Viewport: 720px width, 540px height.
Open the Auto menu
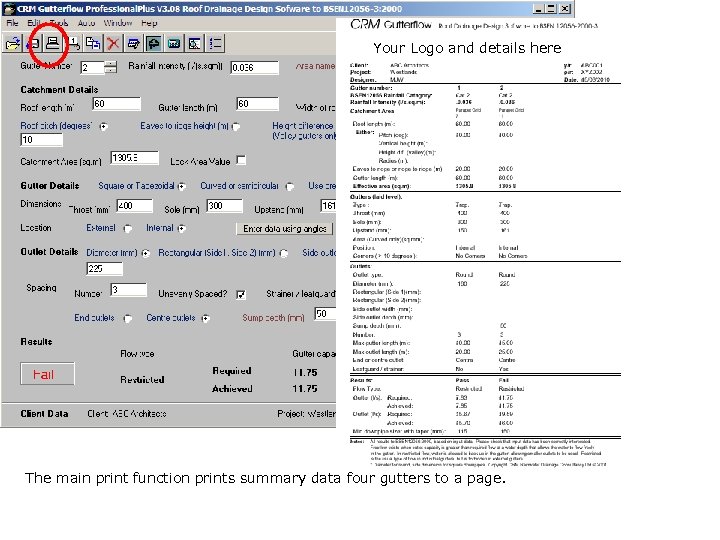(86, 23)
